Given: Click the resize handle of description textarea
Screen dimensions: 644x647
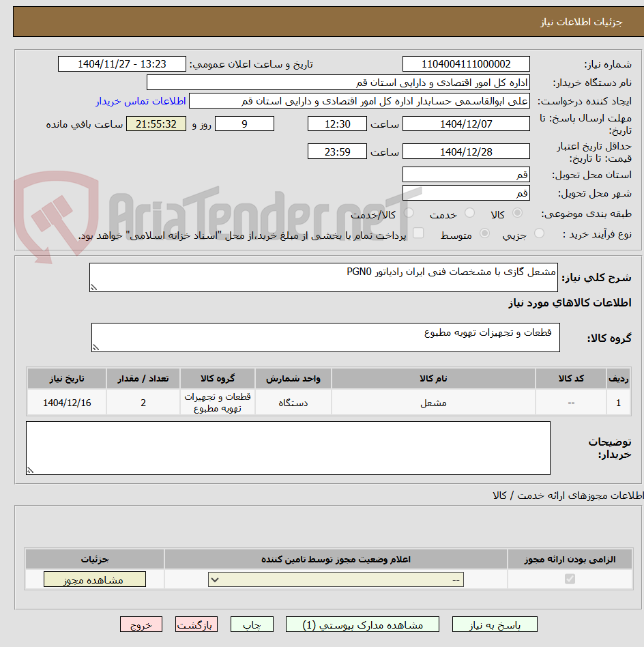Looking at the screenshot, I should pos(93,287).
